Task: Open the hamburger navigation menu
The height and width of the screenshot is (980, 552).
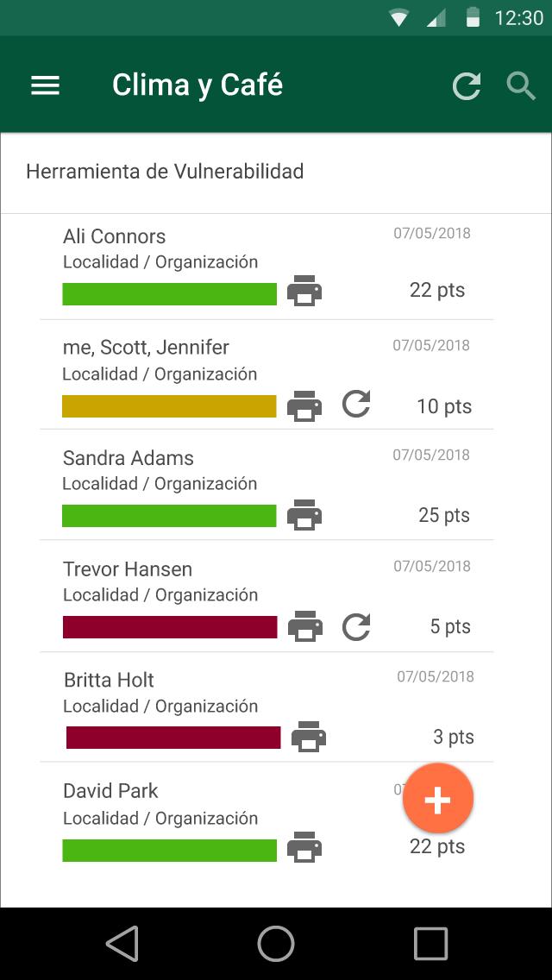Action: click(x=45, y=85)
